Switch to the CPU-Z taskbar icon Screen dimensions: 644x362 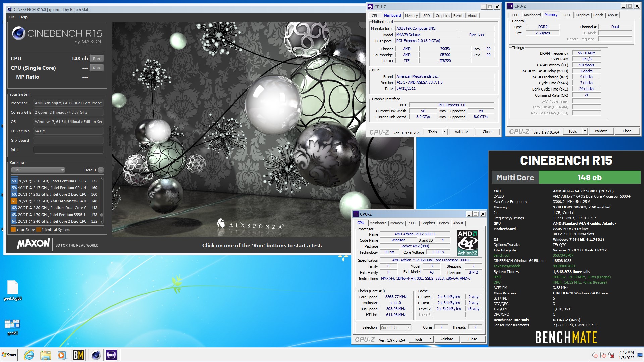tap(111, 355)
